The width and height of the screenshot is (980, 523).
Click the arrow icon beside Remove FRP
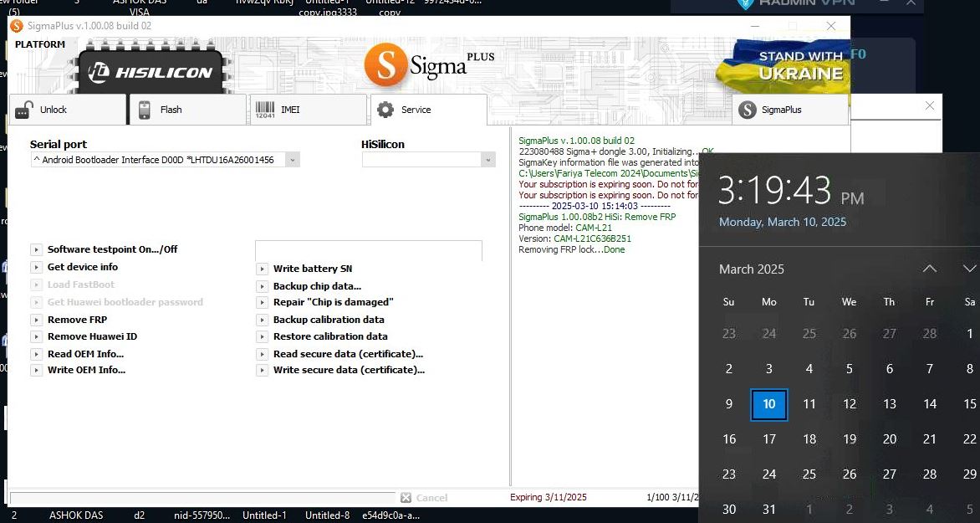(x=36, y=320)
